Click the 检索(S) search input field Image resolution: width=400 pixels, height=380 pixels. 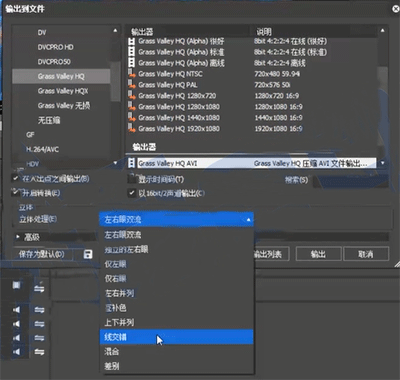[x=350, y=180]
